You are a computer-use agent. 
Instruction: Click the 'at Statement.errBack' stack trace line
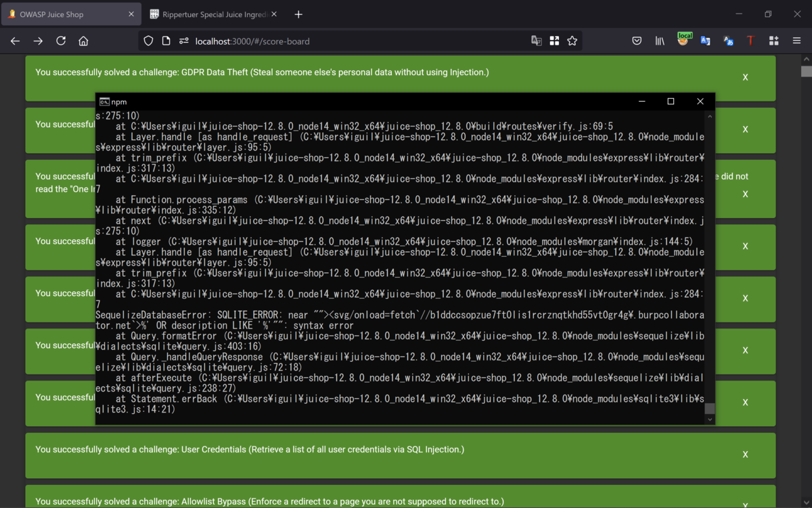pyautogui.click(x=399, y=404)
